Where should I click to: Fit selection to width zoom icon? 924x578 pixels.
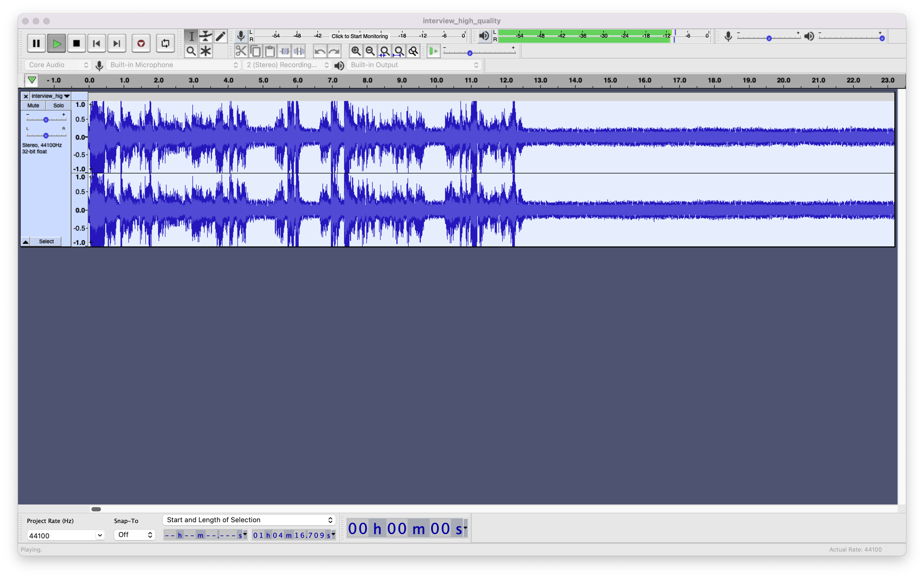(x=384, y=51)
